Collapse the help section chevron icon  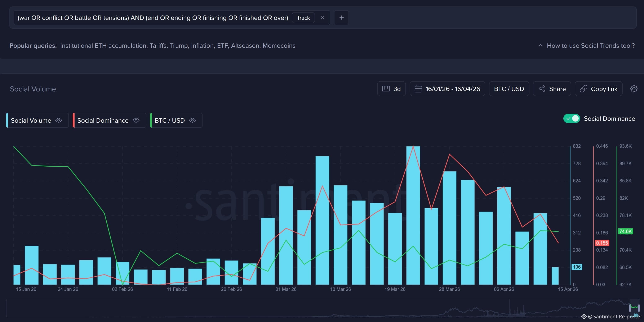tap(540, 45)
